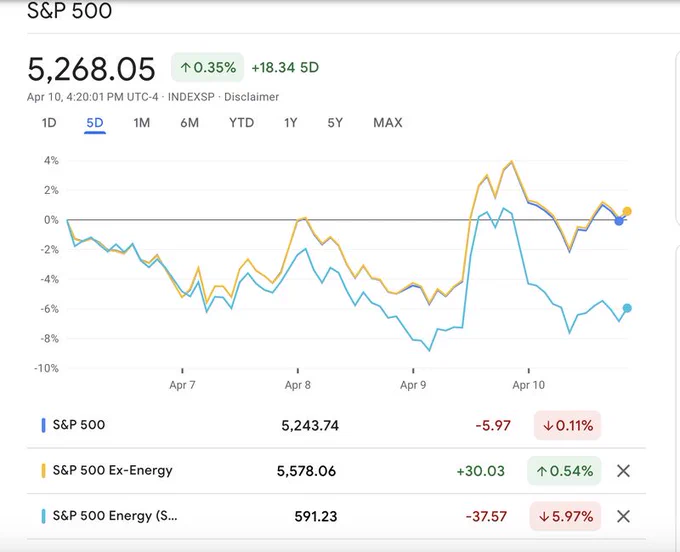The width and height of the screenshot is (680, 552).
Task: Click the 591.23 value
Action: (316, 516)
